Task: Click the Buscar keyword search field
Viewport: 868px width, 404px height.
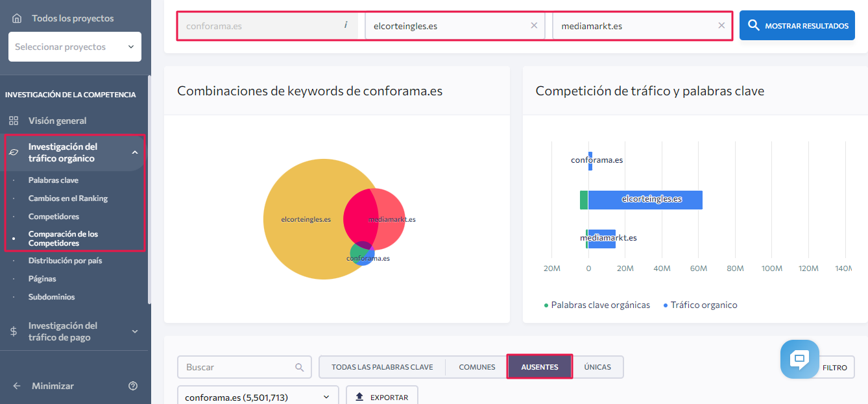Action: point(245,367)
